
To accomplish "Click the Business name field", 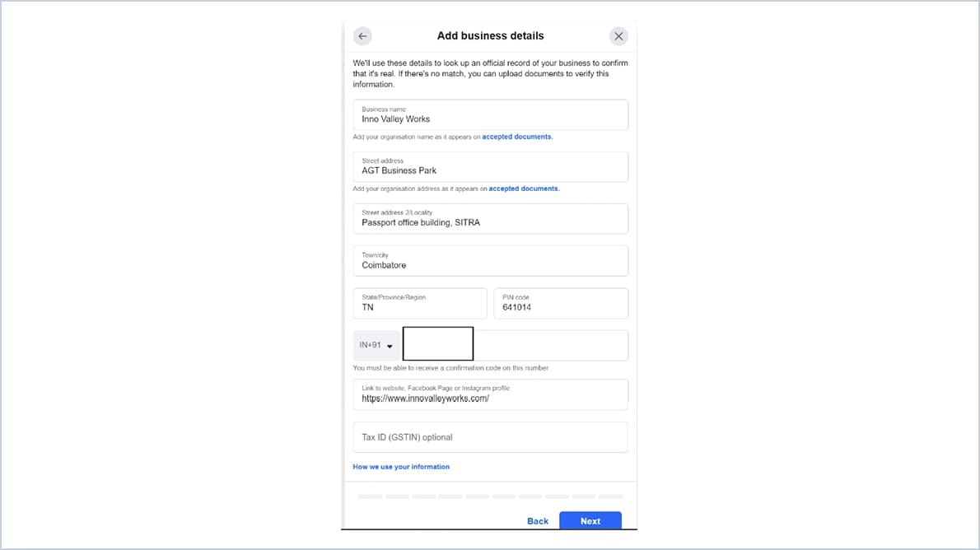I will pyautogui.click(x=491, y=115).
